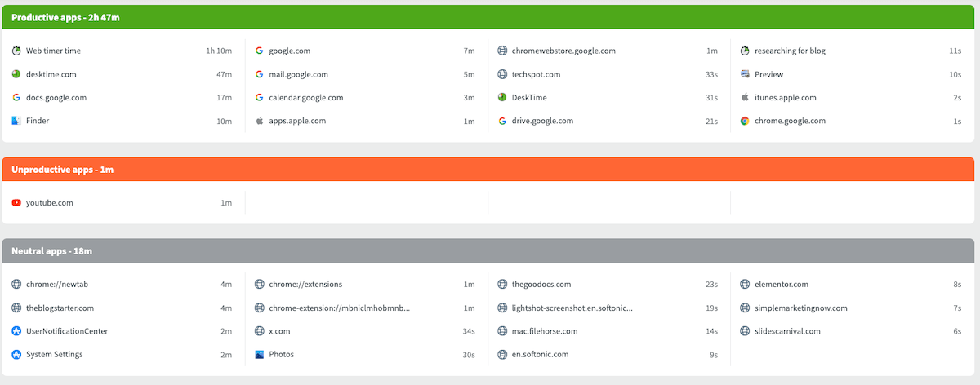Click the 1h 10m duration value

219,51
